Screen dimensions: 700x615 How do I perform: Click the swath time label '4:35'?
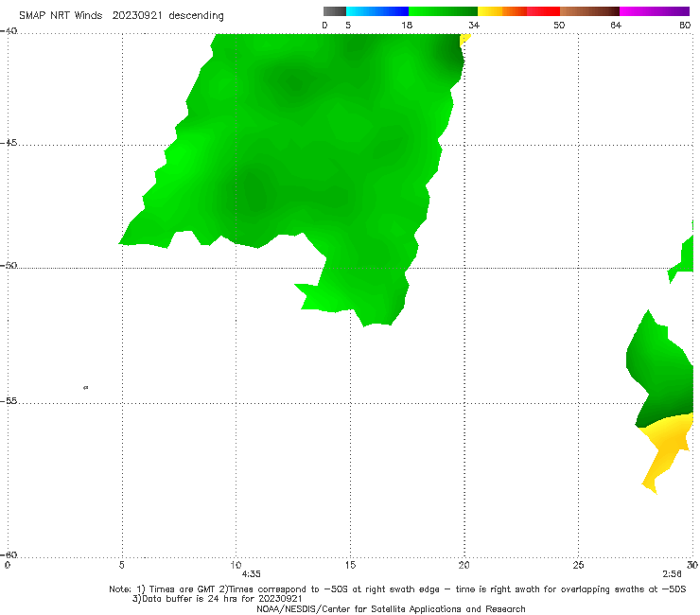[x=251, y=574]
